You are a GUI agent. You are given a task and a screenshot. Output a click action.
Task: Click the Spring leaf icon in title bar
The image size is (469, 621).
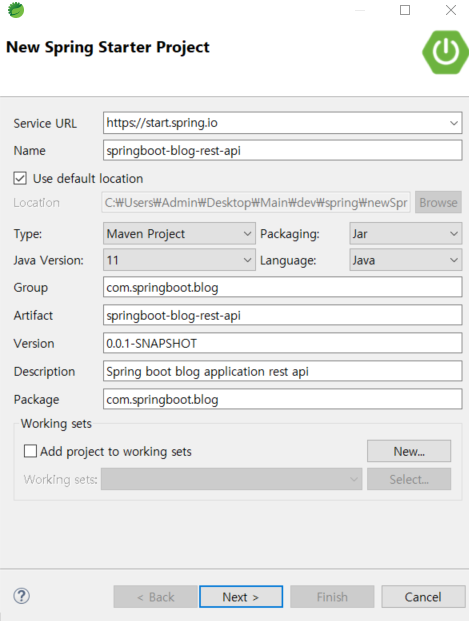[16, 10]
